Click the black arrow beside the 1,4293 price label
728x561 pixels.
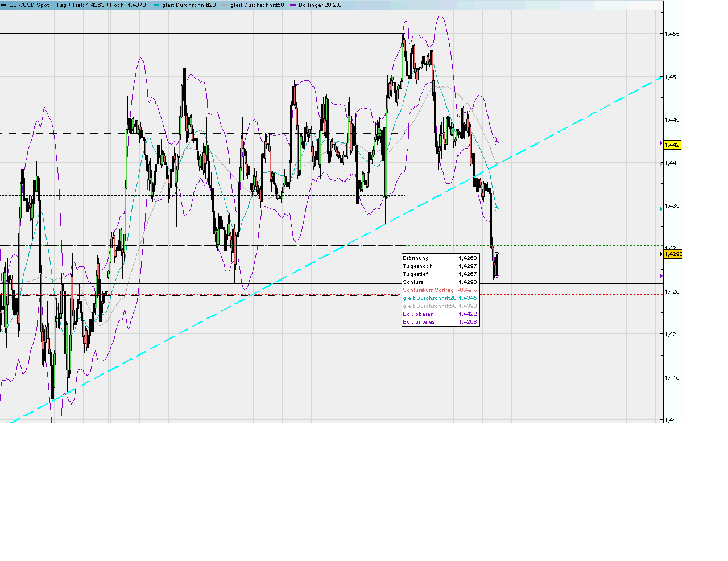point(661,254)
